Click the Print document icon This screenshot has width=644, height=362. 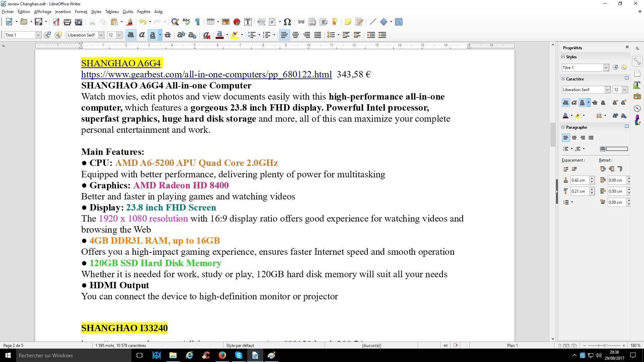pyautogui.click(x=67, y=22)
